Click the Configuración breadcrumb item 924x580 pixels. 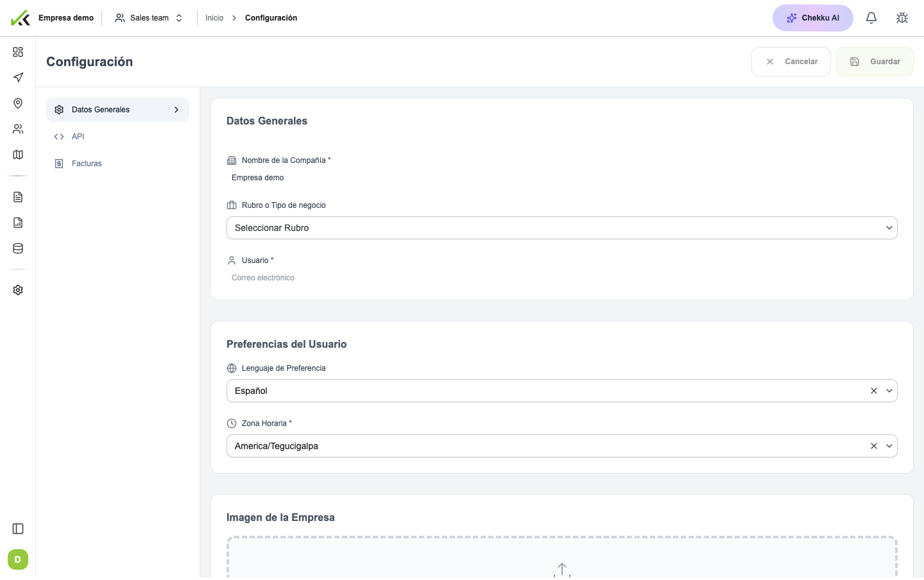click(271, 18)
